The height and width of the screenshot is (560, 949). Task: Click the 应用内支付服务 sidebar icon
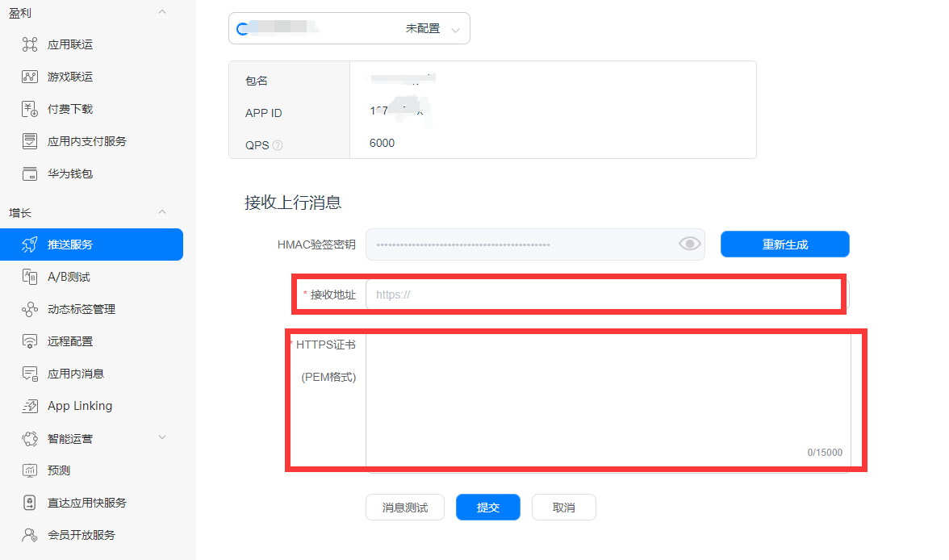click(x=30, y=141)
